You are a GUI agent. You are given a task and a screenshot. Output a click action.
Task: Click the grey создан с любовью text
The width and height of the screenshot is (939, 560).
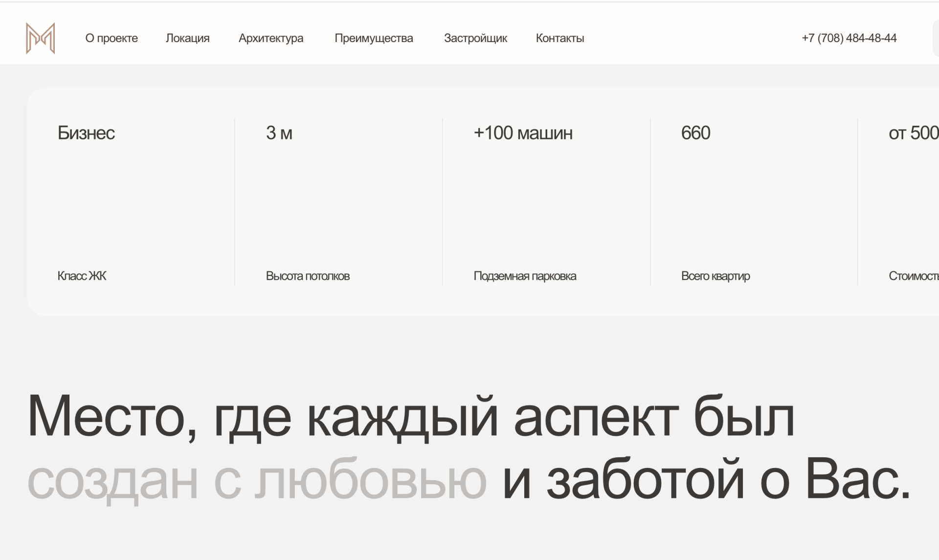[257, 480]
